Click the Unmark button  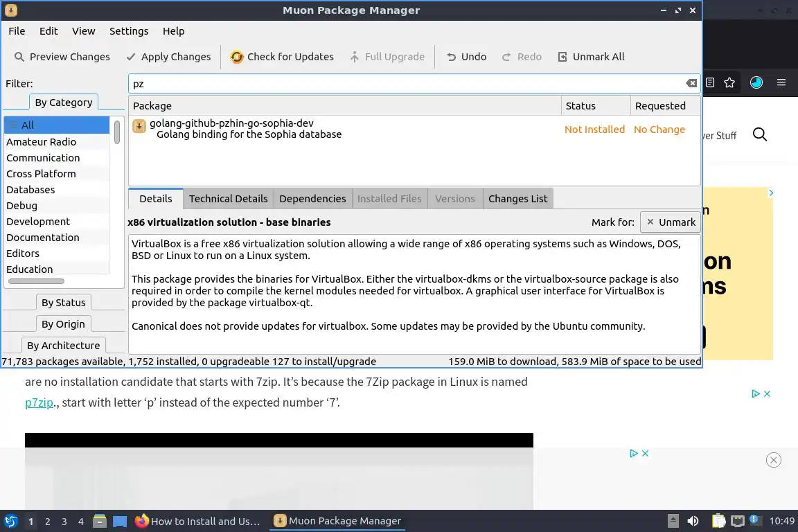click(671, 222)
